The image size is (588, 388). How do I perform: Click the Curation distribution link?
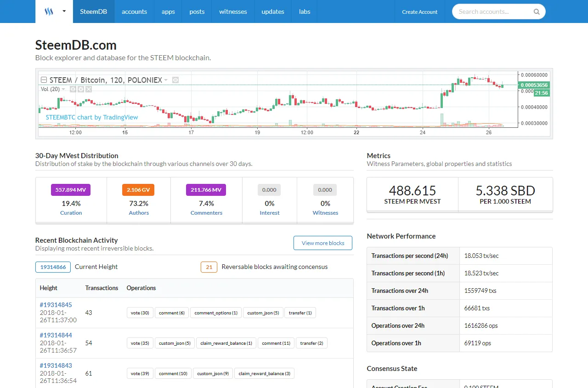tap(71, 213)
